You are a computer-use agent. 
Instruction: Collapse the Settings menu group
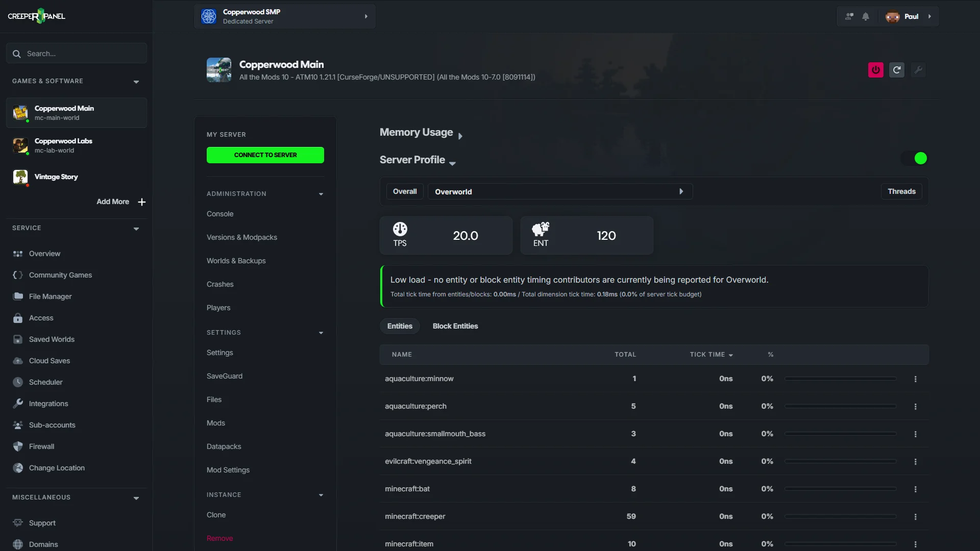coord(321,333)
